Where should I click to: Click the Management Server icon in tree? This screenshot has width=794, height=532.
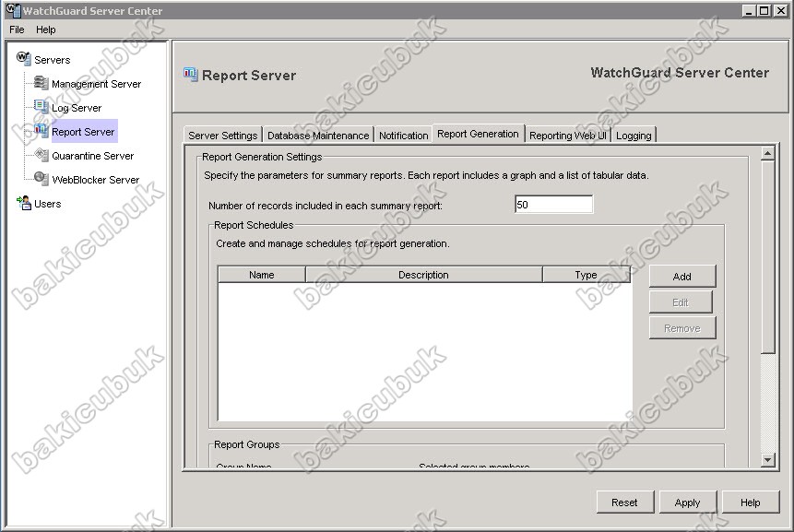click(x=41, y=82)
